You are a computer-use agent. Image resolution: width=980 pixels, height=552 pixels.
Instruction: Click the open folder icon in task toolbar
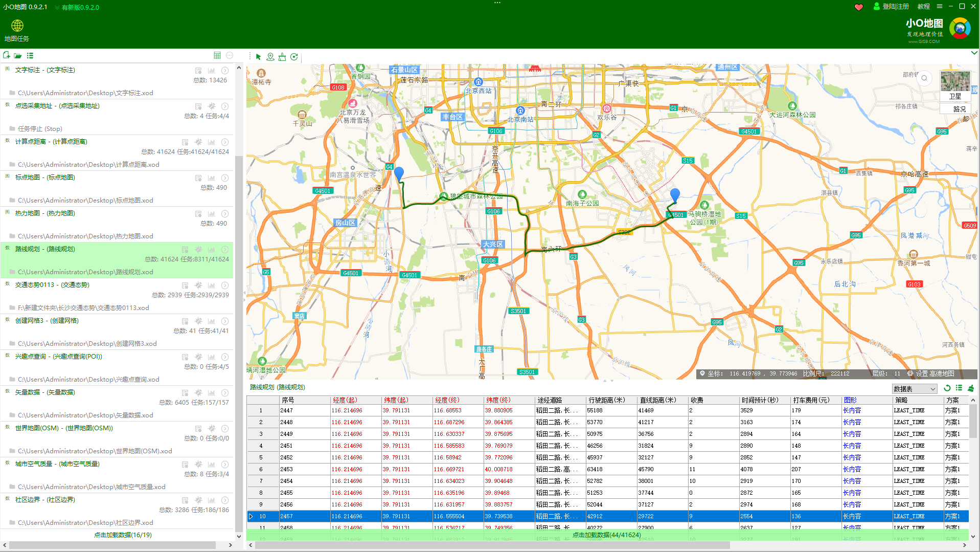(18, 55)
